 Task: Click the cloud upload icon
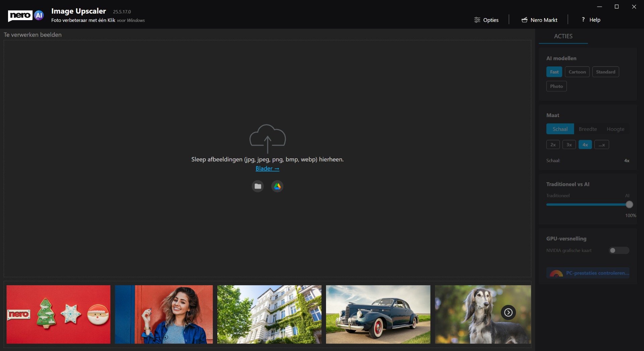pos(267,138)
